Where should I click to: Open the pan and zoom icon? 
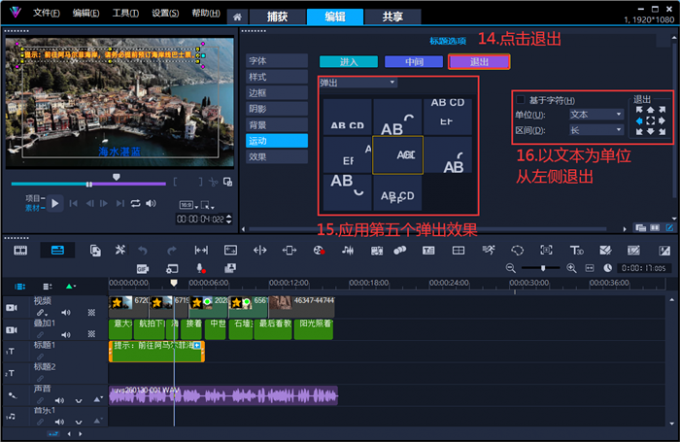[546, 250]
